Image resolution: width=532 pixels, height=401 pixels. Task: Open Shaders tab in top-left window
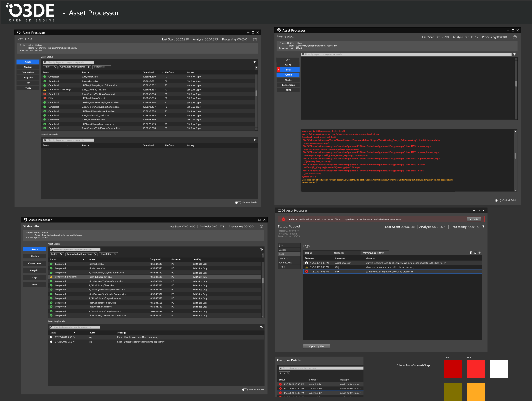point(28,67)
